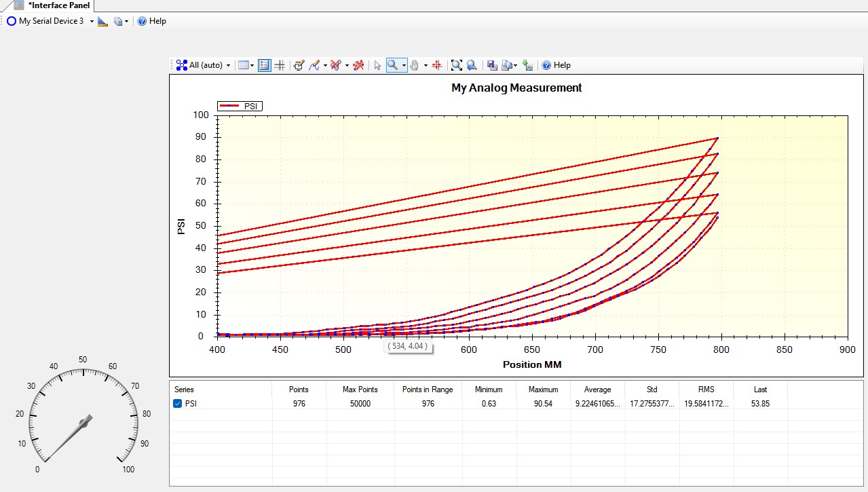Screen dimensions: 868x492
Task: Expand the delete marker dropdown arrow
Action: click(346, 65)
